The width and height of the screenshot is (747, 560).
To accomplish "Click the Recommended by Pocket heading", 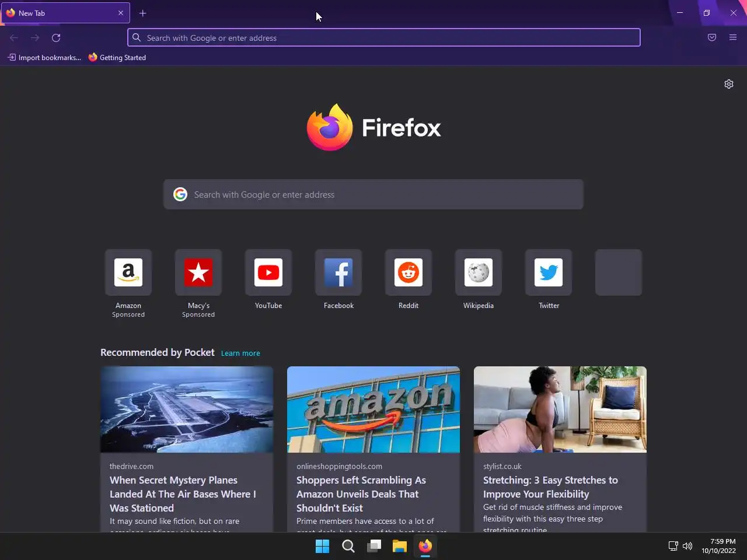I will coord(158,352).
